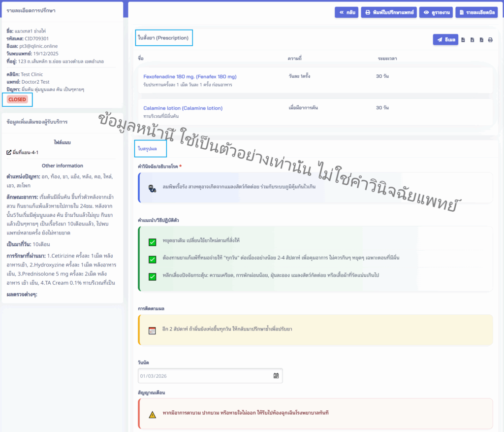Select the ใบสรุปผล summary tab
Screen dimensions: 504x432
(x=148, y=148)
